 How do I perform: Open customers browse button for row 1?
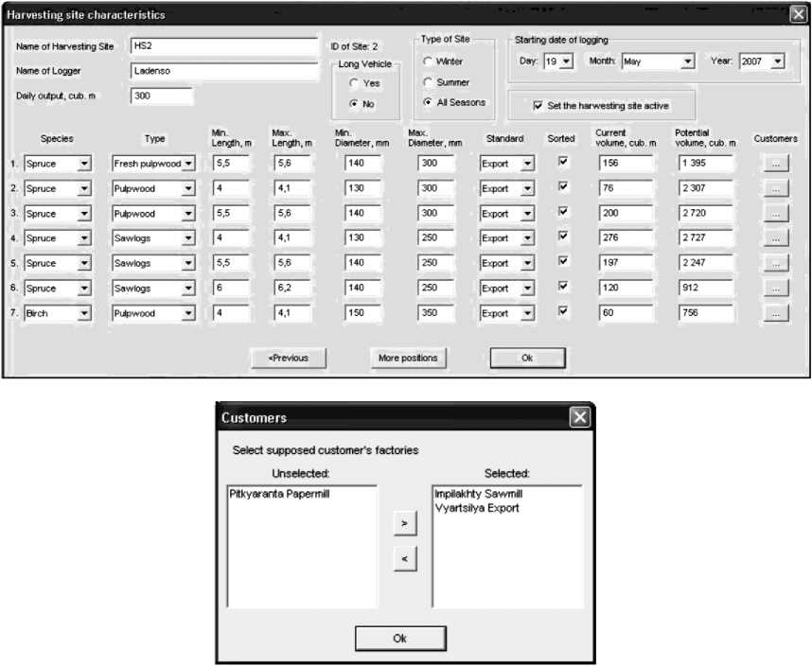pyautogui.click(x=774, y=164)
